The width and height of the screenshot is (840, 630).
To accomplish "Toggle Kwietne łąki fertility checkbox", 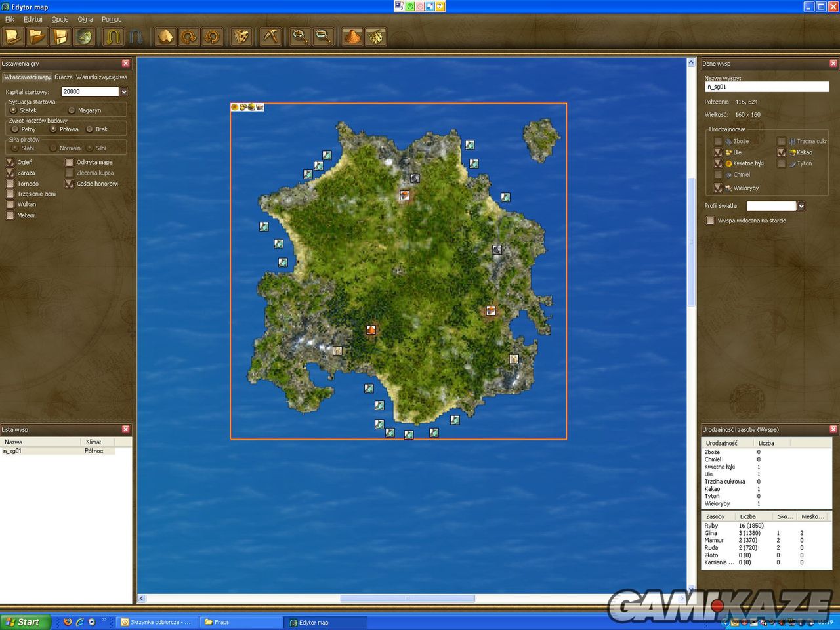I will pyautogui.click(x=718, y=163).
